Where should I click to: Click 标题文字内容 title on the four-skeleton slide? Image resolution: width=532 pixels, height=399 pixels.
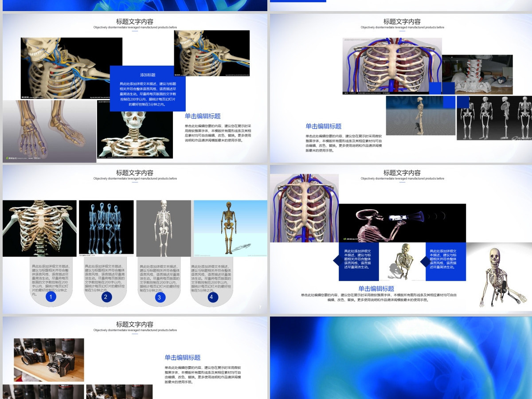(135, 173)
